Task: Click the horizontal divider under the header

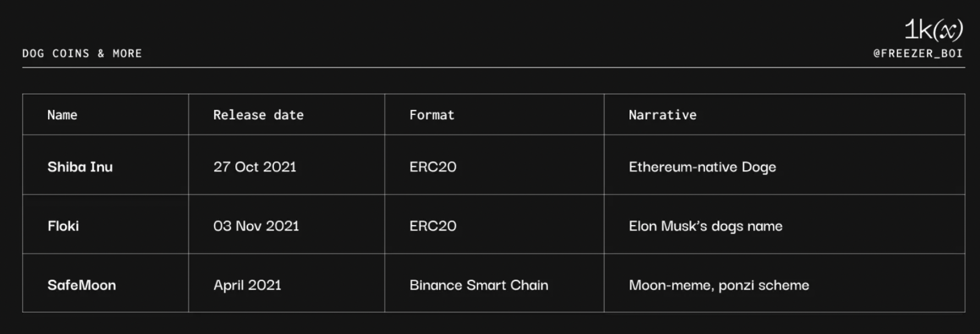Action: point(493,68)
